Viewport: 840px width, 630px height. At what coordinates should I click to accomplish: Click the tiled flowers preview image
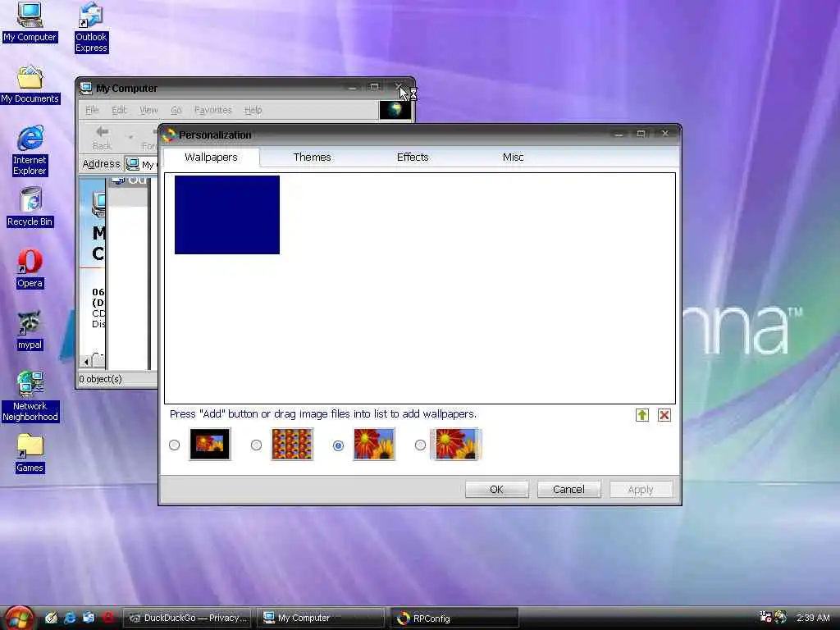292,444
